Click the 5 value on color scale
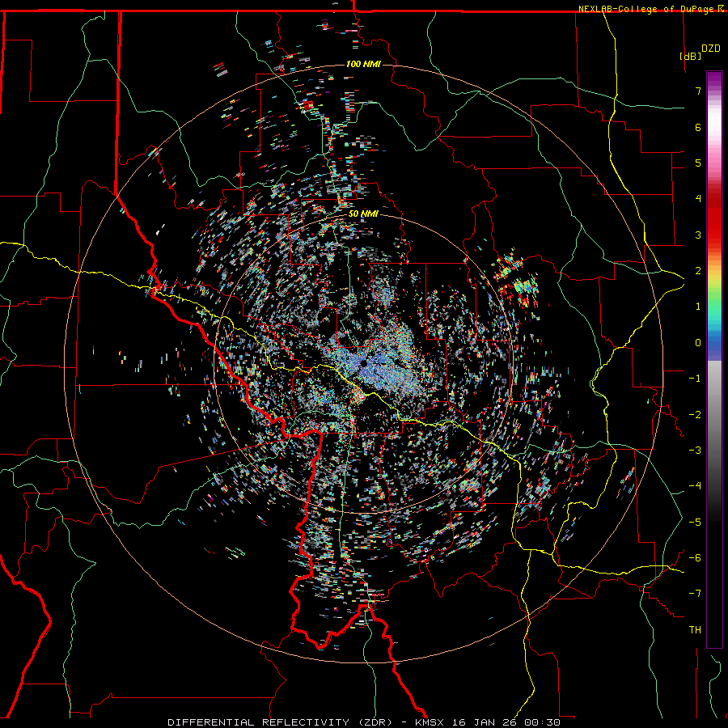Image resolution: width=728 pixels, height=728 pixels. (698, 163)
